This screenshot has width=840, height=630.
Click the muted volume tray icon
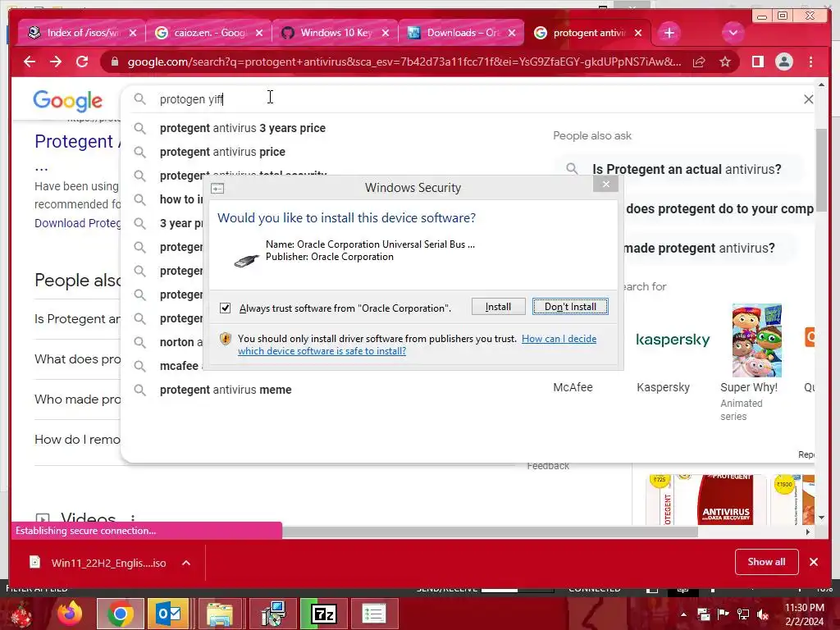(x=764, y=614)
